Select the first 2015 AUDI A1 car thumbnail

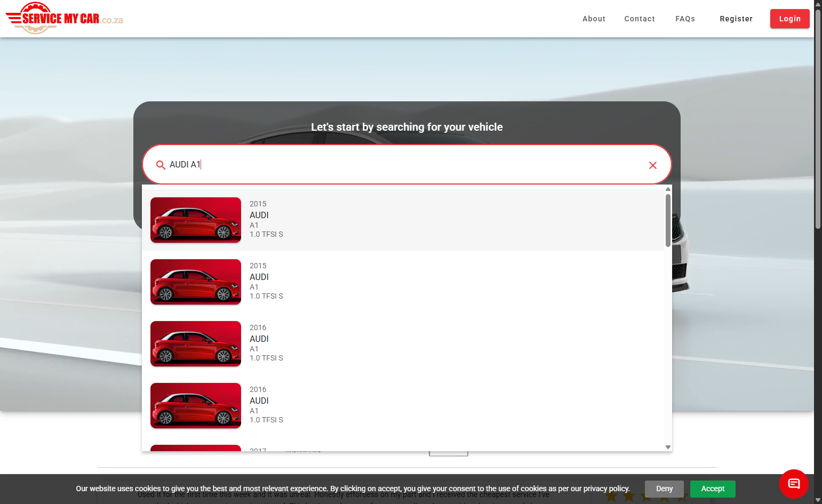click(x=196, y=220)
